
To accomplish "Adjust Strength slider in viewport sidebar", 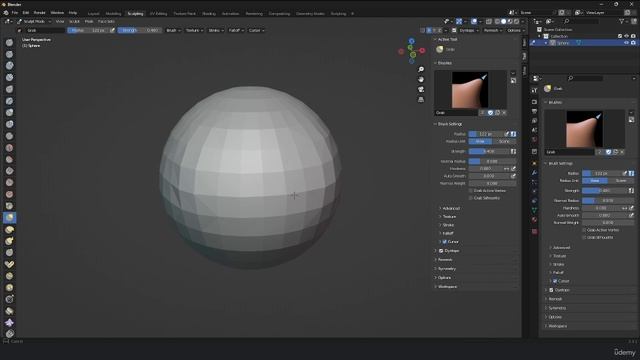I will (x=489, y=151).
